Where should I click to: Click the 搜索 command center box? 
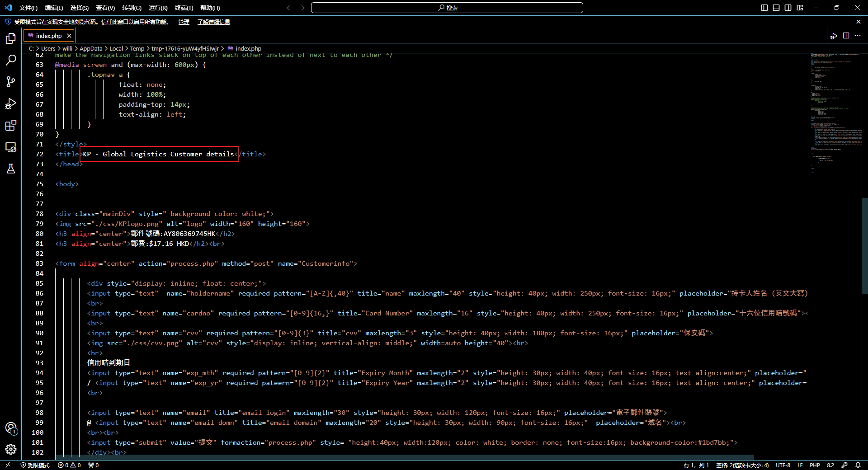point(447,8)
